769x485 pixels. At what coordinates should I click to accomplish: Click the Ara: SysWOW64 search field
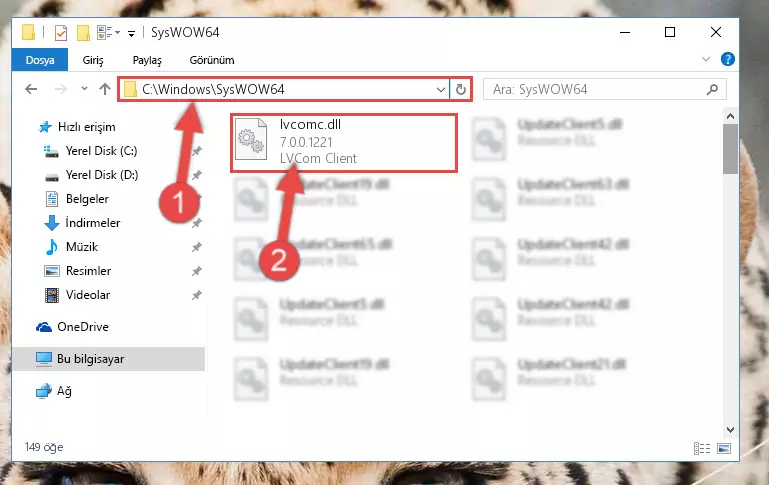tap(596, 89)
